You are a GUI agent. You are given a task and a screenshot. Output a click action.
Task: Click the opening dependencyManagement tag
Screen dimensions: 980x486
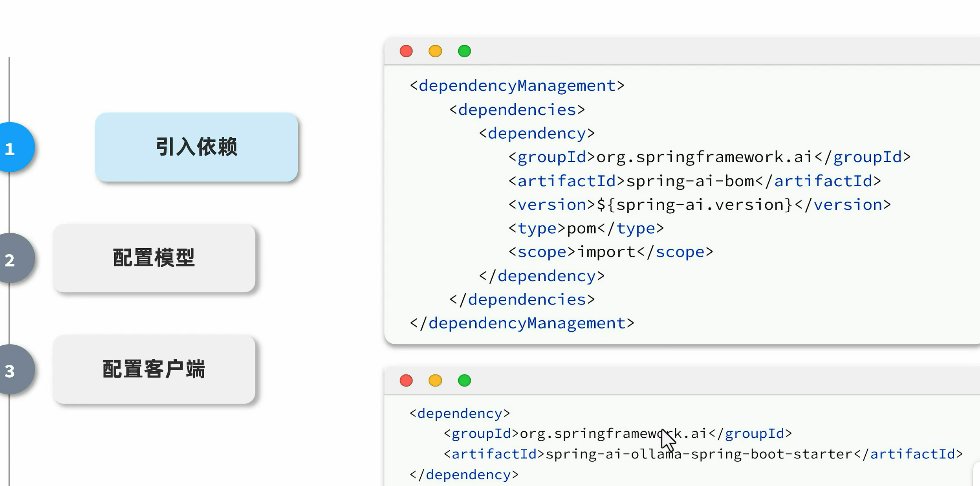(x=517, y=86)
